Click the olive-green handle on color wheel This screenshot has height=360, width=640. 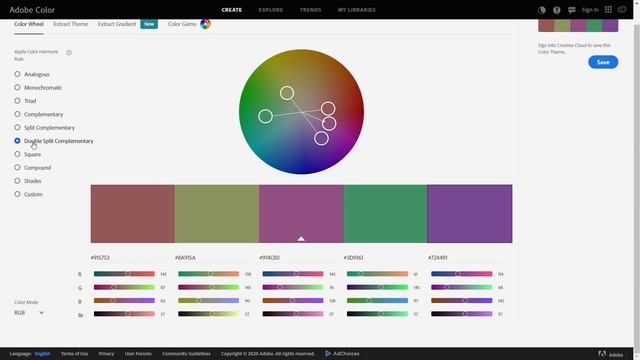coord(287,93)
